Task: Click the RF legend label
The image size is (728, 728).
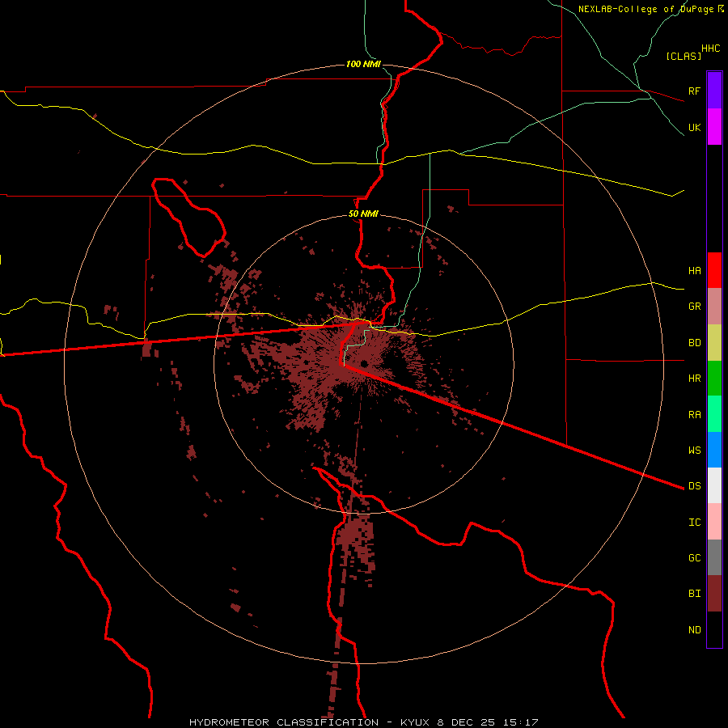Action: [x=694, y=91]
